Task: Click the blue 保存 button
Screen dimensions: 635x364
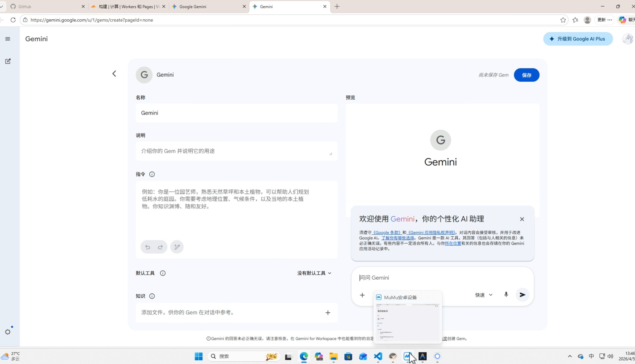Action: pos(526,75)
